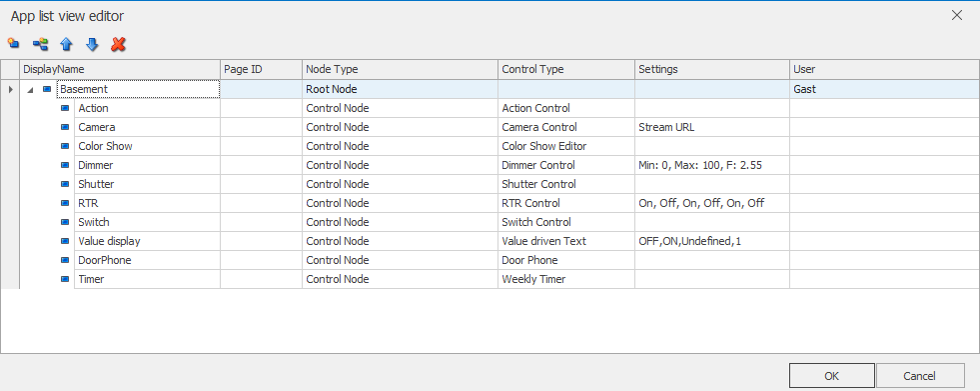Viewport: 980px width, 391px height.
Task: Dismiss the dialog with Cancel
Action: pos(920,376)
